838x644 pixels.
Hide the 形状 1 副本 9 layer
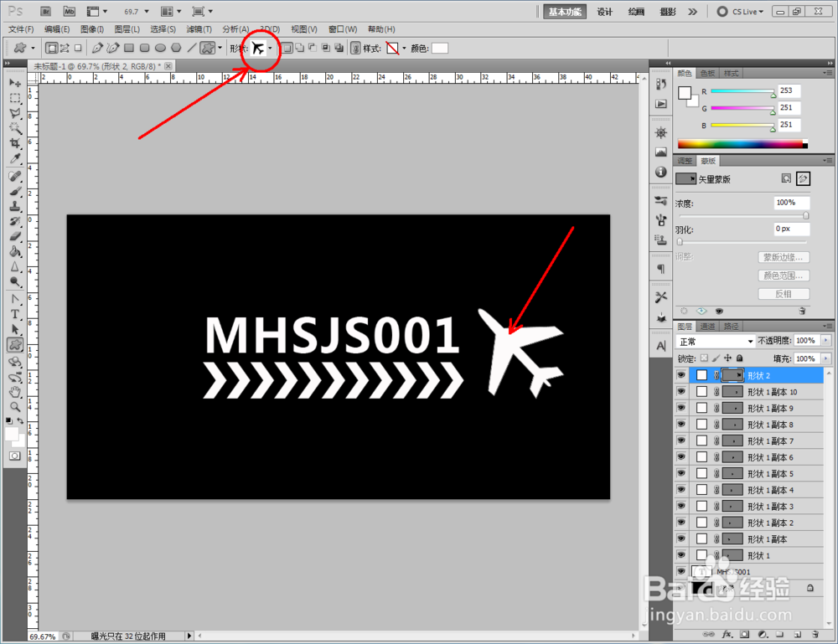point(680,408)
